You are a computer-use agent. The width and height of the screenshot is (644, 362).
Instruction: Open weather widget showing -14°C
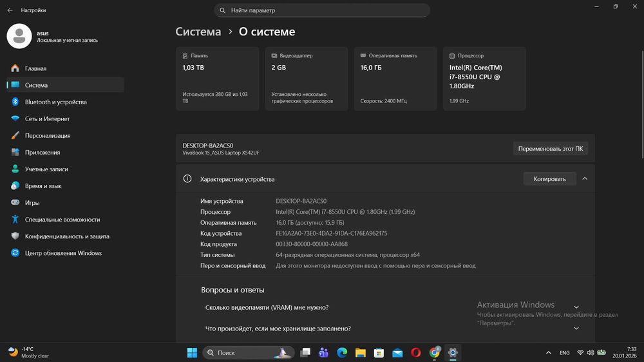click(29, 352)
